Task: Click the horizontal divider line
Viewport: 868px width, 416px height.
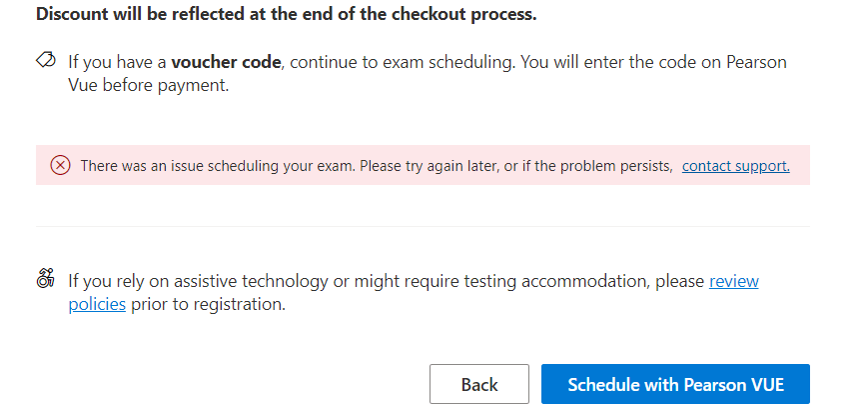Action: [x=423, y=226]
